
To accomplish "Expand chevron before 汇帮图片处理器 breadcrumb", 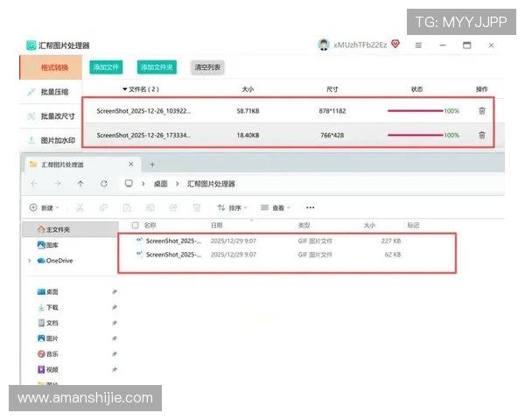I will (x=178, y=184).
